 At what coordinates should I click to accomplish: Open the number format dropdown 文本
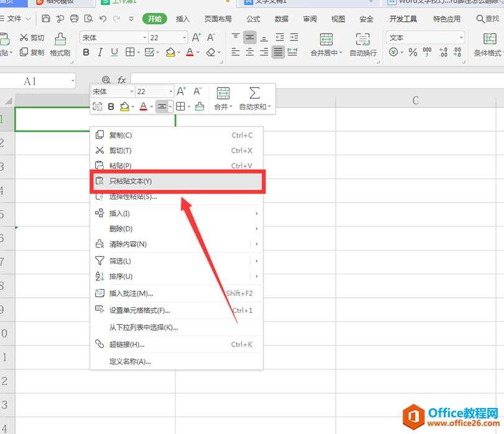pyautogui.click(x=461, y=37)
